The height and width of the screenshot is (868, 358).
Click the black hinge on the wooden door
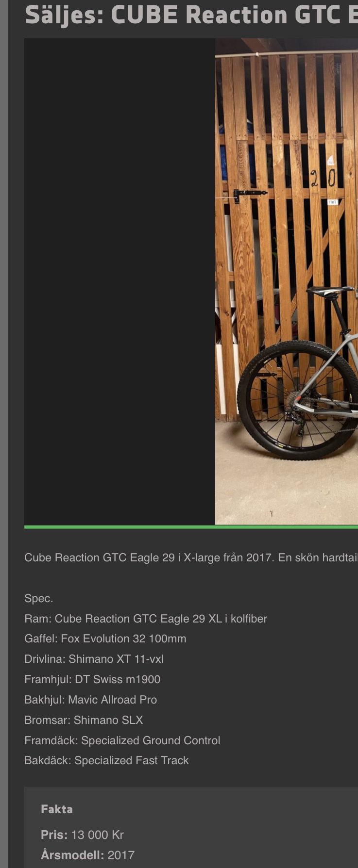250,195
